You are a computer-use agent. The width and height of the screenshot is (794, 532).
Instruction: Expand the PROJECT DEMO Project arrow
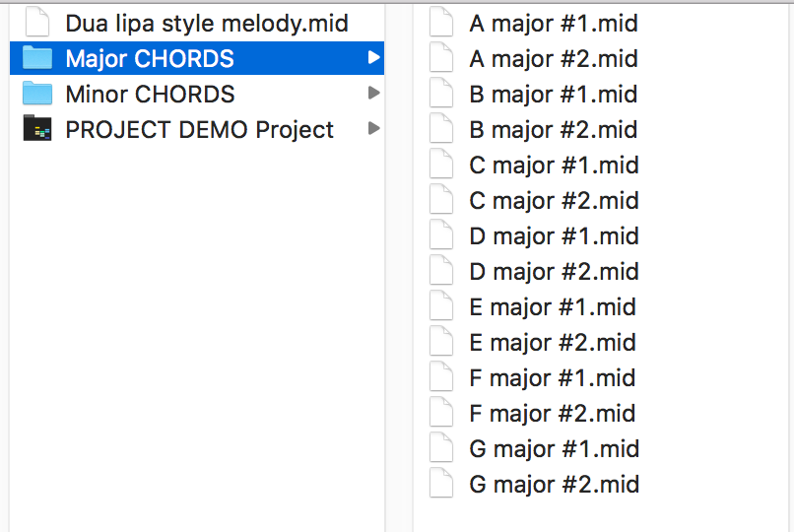[373, 130]
